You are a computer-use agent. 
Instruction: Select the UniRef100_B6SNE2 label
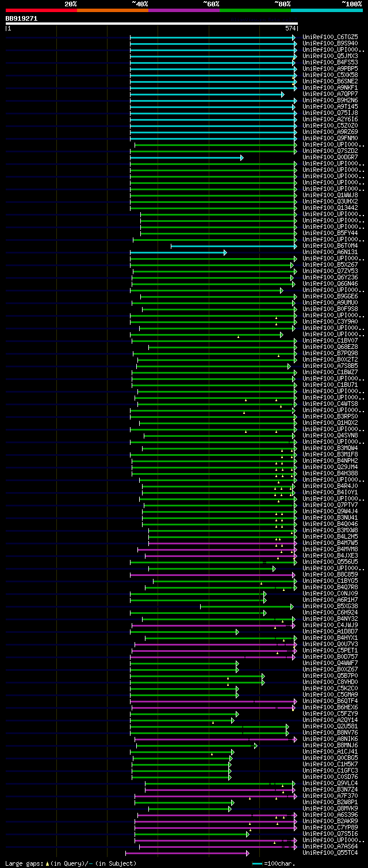pos(330,81)
